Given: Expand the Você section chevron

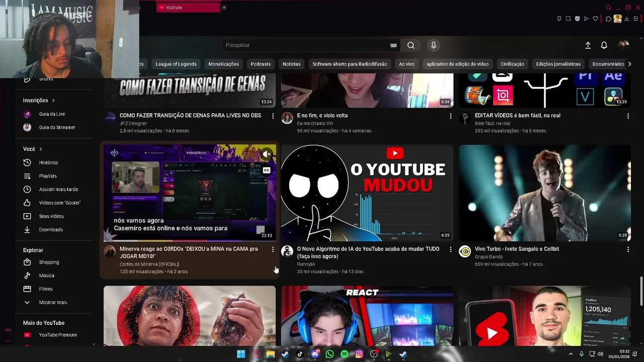Looking at the screenshot, I should click(x=40, y=149).
